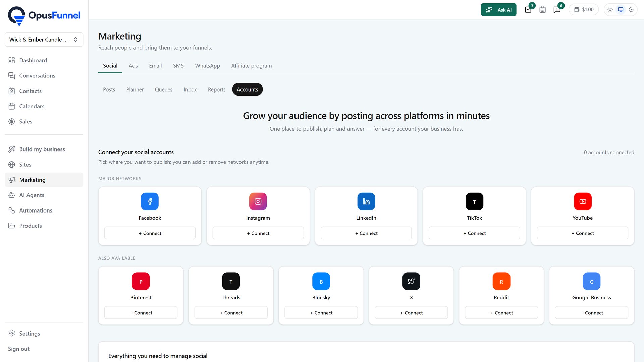Select the Planner sub-tab

point(135,89)
